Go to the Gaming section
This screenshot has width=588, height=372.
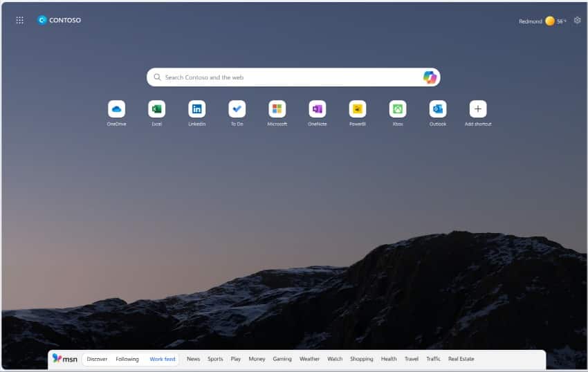(282, 360)
